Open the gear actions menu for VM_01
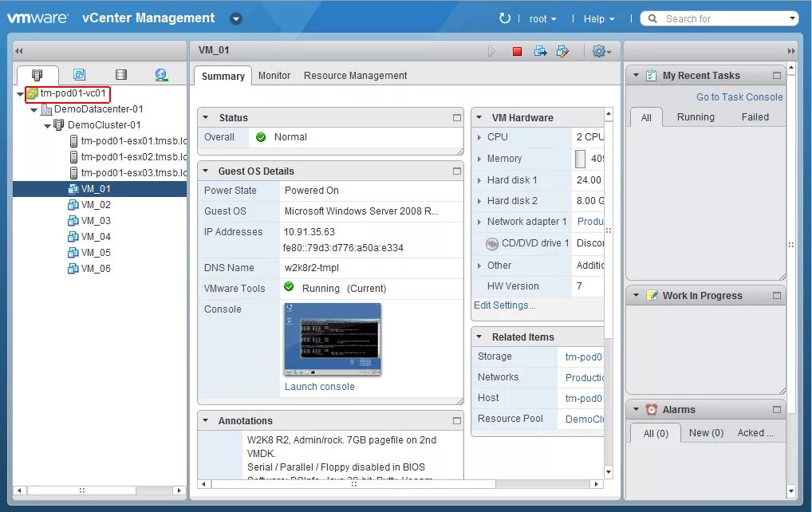 (601, 51)
